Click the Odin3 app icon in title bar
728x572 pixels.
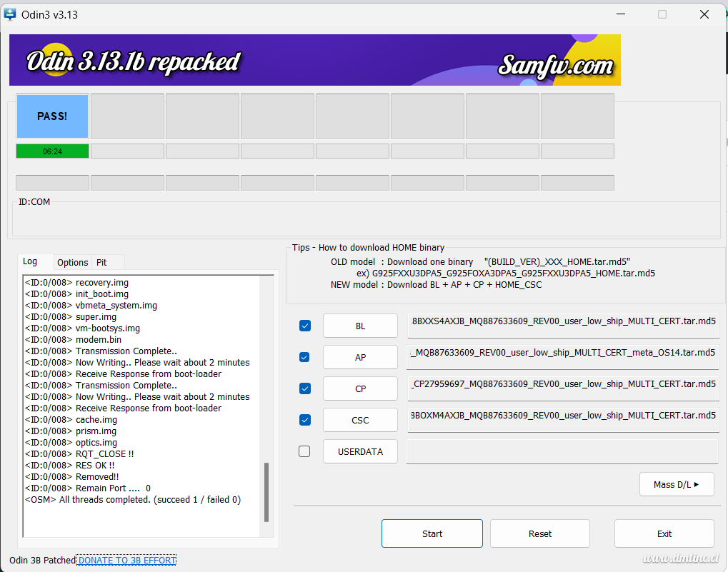coord(11,14)
